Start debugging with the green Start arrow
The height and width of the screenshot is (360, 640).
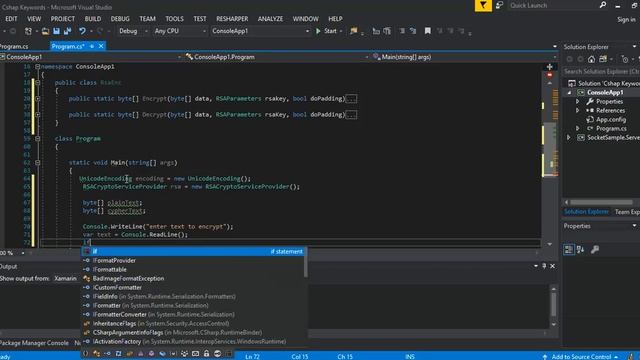318,31
